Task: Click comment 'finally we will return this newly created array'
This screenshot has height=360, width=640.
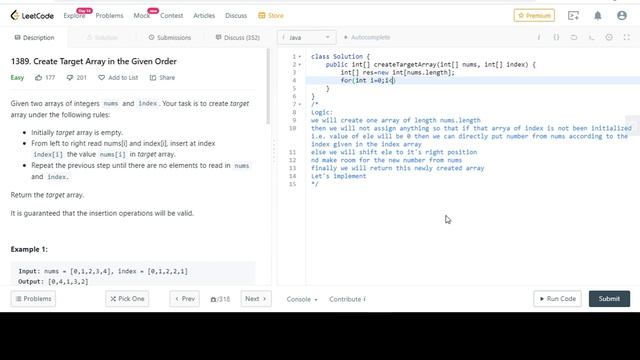Action: coord(398,168)
